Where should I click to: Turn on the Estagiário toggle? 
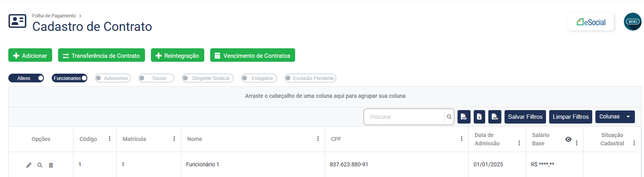pos(259,78)
